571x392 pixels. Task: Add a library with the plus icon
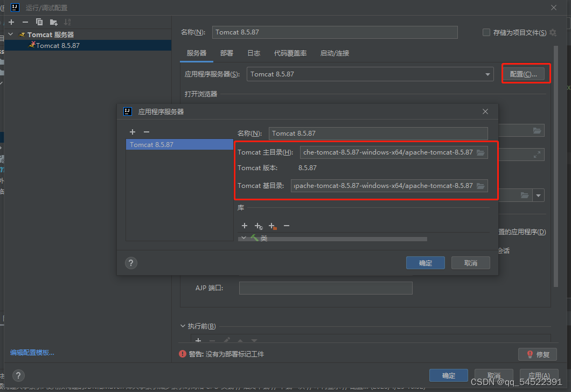245,226
